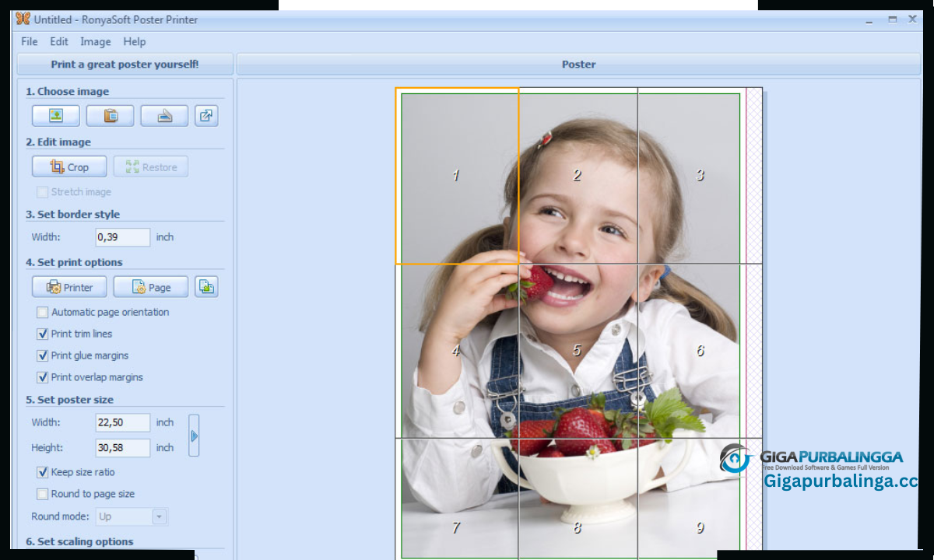Click 'Print a great poster yourself!' header
Viewport: 934px width, 560px height.
point(125,65)
